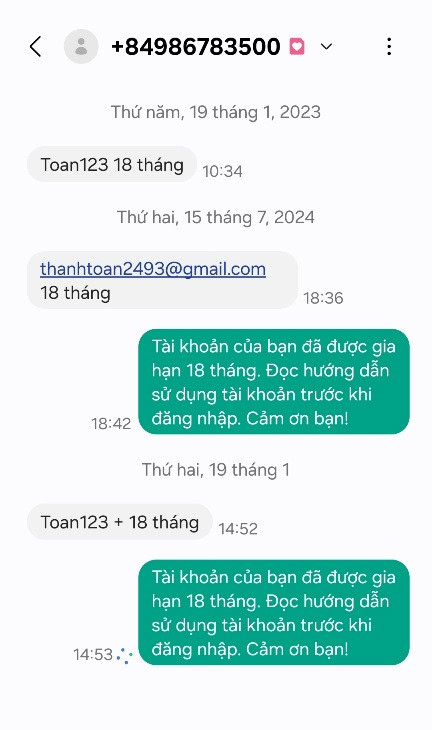Screen dimensions: 432x730
Task: Tap the green reply sent at 18:42
Action: coord(274,382)
